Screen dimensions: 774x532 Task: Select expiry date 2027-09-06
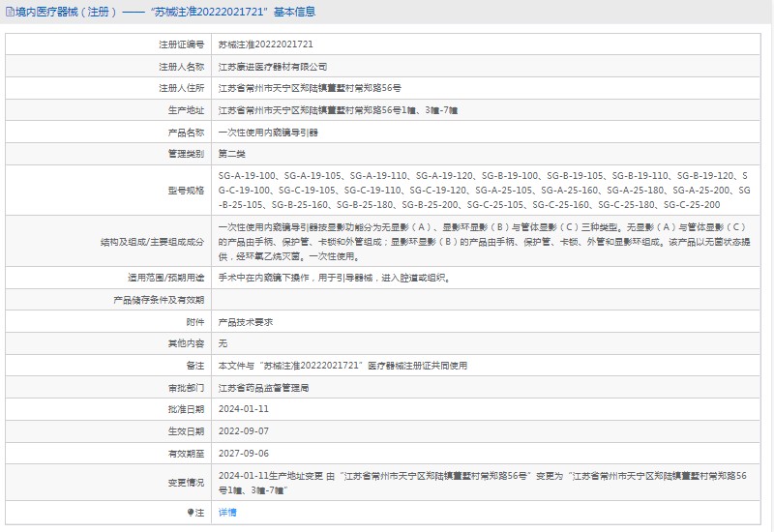tap(244, 454)
